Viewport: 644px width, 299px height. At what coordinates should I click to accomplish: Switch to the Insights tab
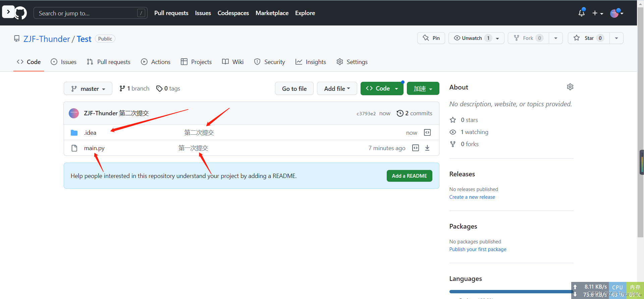(x=311, y=62)
